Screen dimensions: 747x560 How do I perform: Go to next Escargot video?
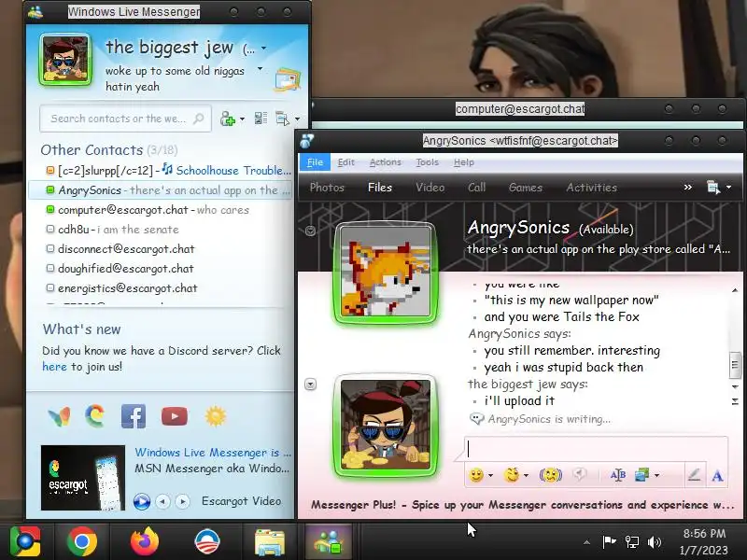click(182, 501)
